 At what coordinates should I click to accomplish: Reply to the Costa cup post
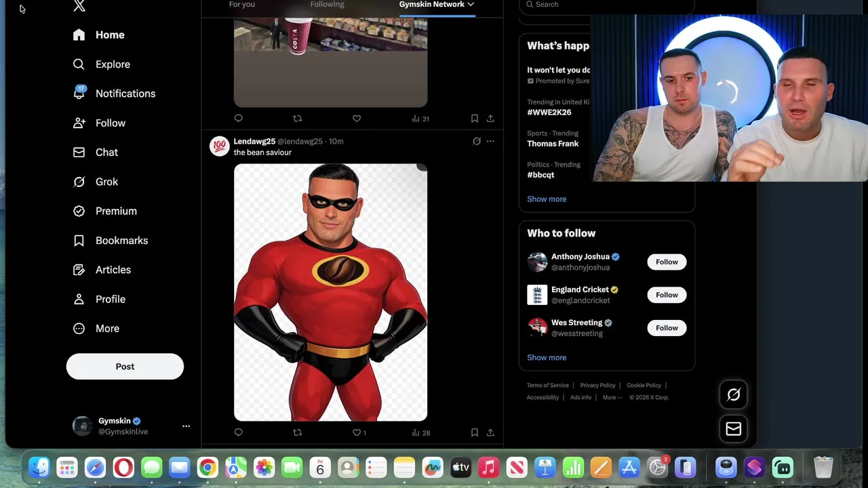coord(238,119)
